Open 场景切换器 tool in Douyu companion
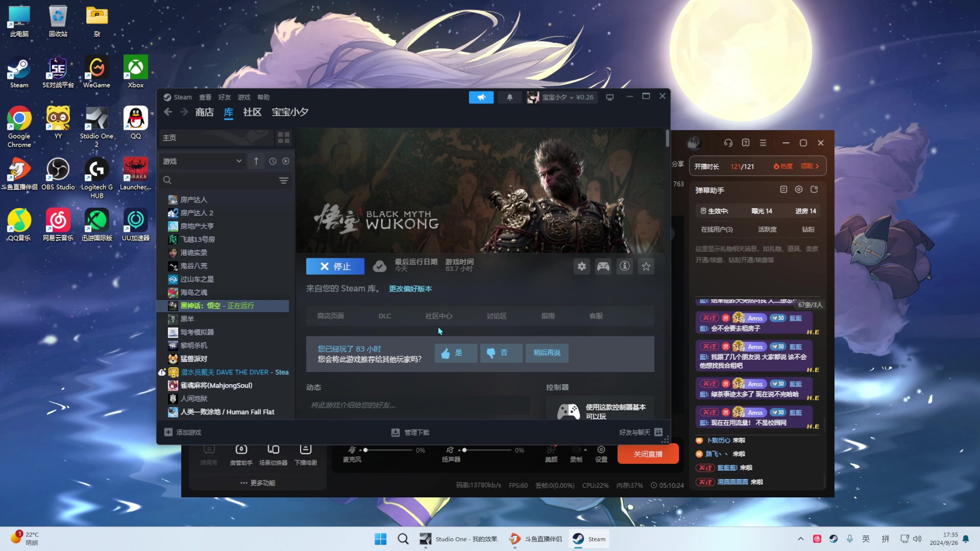980x551 pixels. click(273, 455)
